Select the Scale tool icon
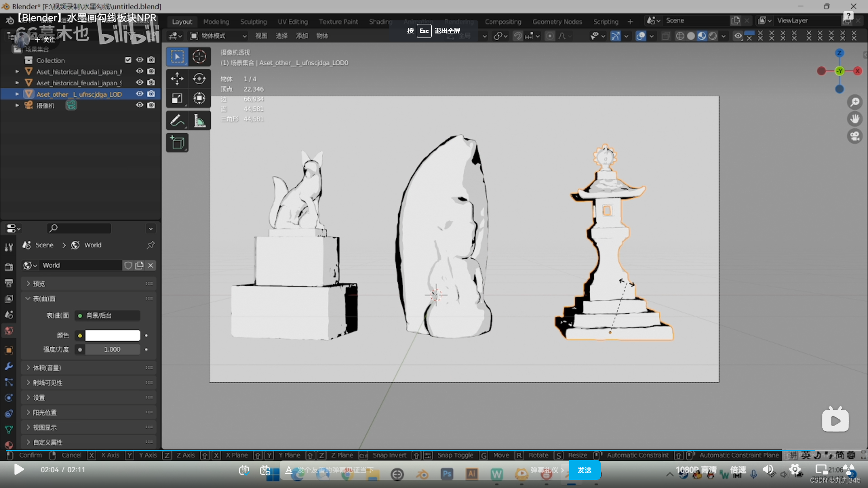This screenshot has height=488, width=868. [177, 99]
